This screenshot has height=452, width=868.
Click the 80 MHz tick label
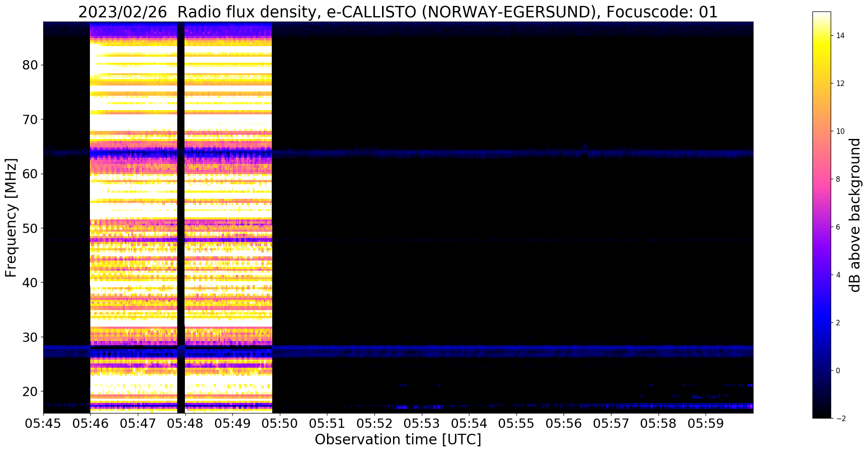tap(30, 65)
